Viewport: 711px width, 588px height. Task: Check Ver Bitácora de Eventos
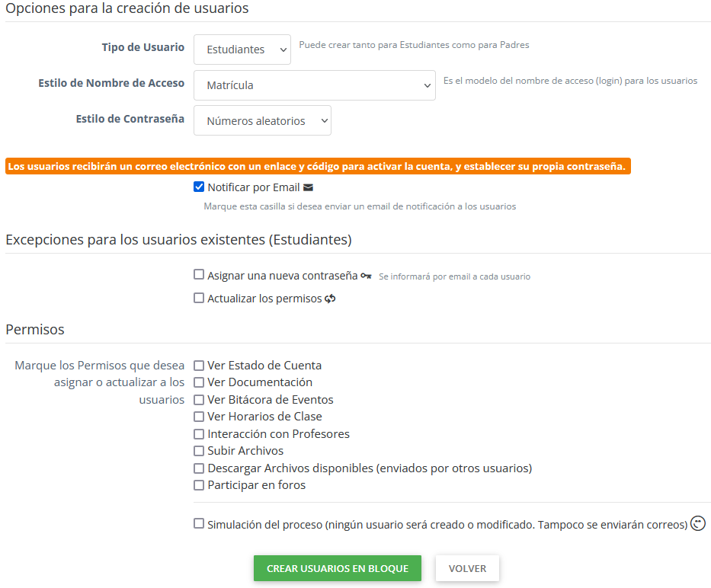(199, 400)
